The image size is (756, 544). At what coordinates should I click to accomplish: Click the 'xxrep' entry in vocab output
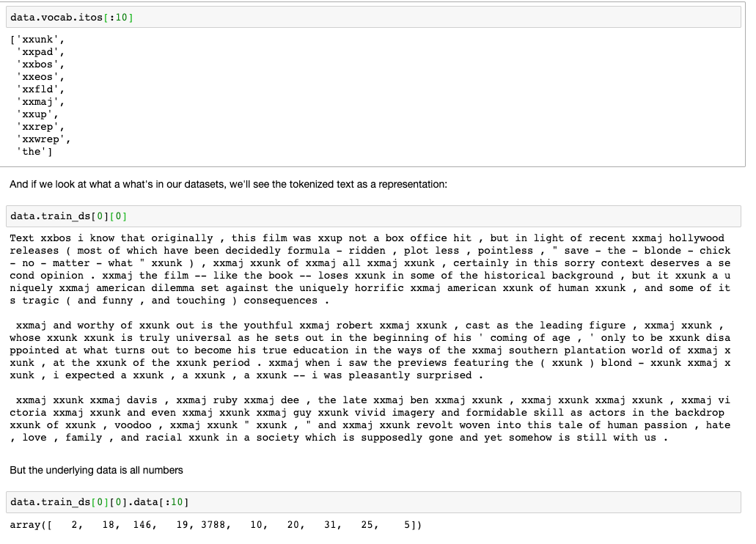[x=37, y=128]
